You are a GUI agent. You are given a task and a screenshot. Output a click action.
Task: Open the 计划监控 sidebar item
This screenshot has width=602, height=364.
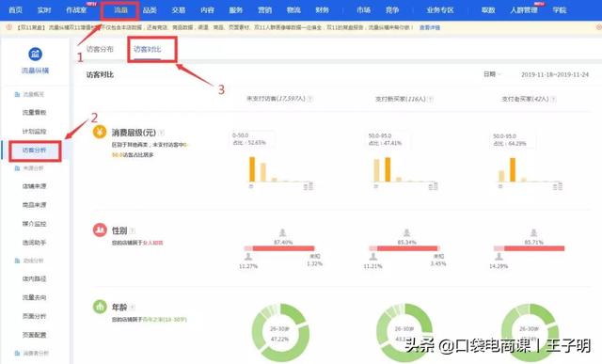[34, 132]
